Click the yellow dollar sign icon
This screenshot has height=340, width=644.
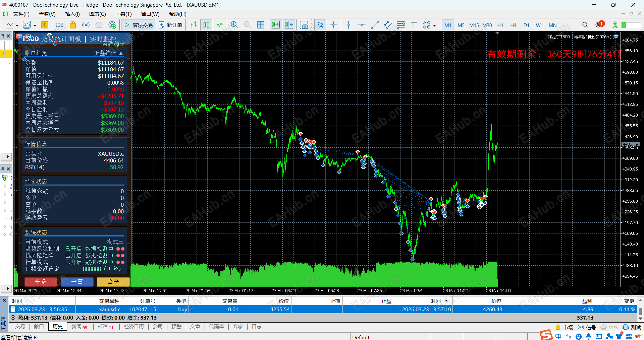[45, 25]
